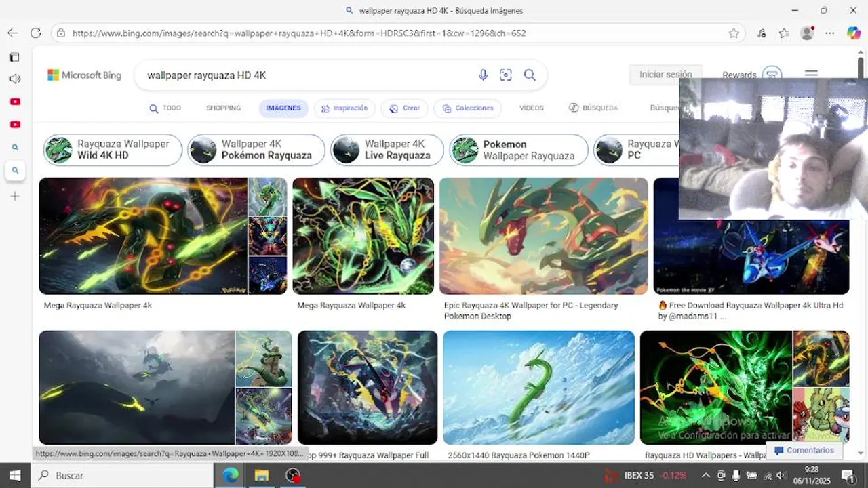This screenshot has height=488, width=868.
Task: Open first Mega Rayquaza Wallpaper 4k image
Action: [143, 236]
